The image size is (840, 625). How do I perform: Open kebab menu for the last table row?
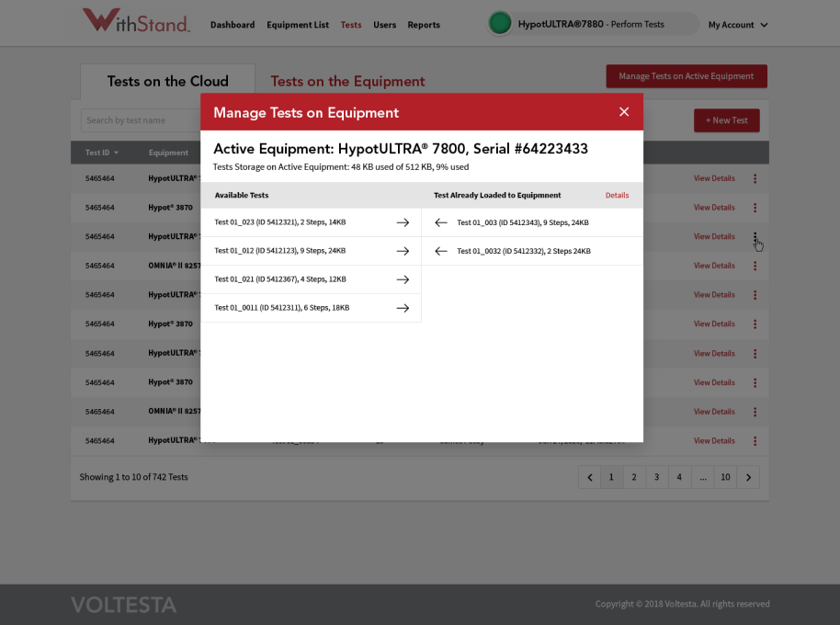(755, 441)
